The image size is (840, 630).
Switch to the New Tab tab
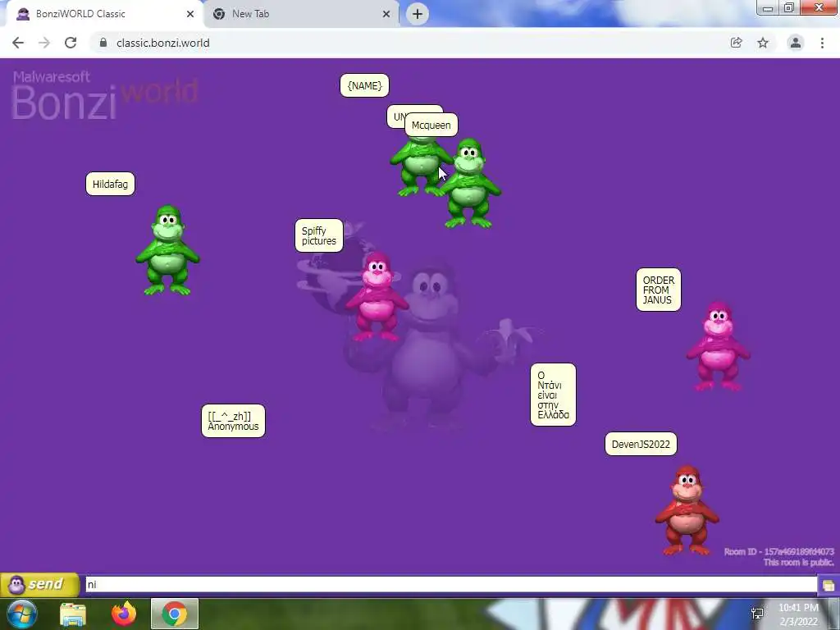pos(300,14)
